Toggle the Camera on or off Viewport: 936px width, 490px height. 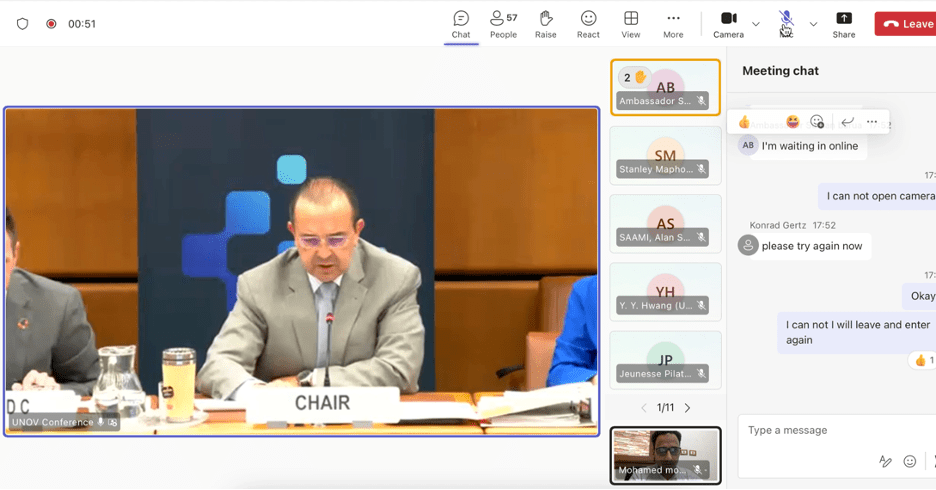coord(728,24)
